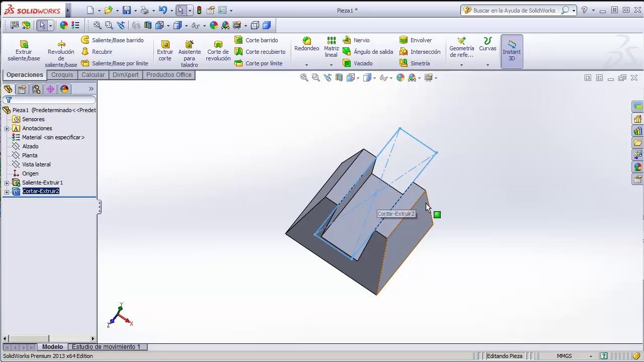644x362 pixels.
Task: Click the MMGS unit system status
Action: pos(564,356)
